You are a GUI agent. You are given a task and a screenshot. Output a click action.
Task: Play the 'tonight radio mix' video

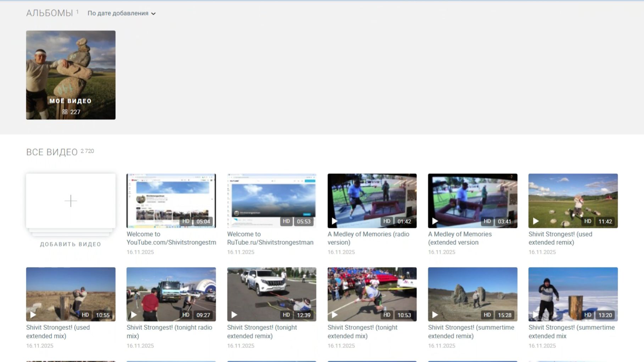(x=134, y=315)
